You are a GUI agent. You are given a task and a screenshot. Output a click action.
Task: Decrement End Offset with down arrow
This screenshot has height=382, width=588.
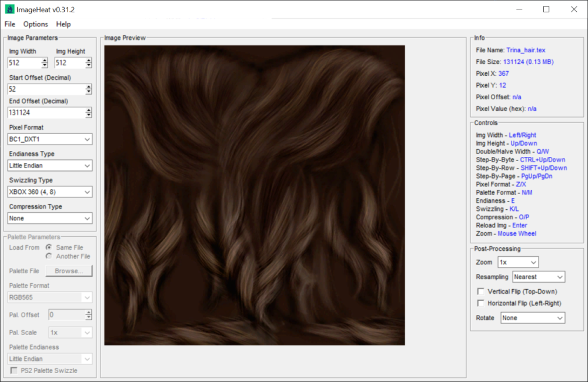click(89, 115)
